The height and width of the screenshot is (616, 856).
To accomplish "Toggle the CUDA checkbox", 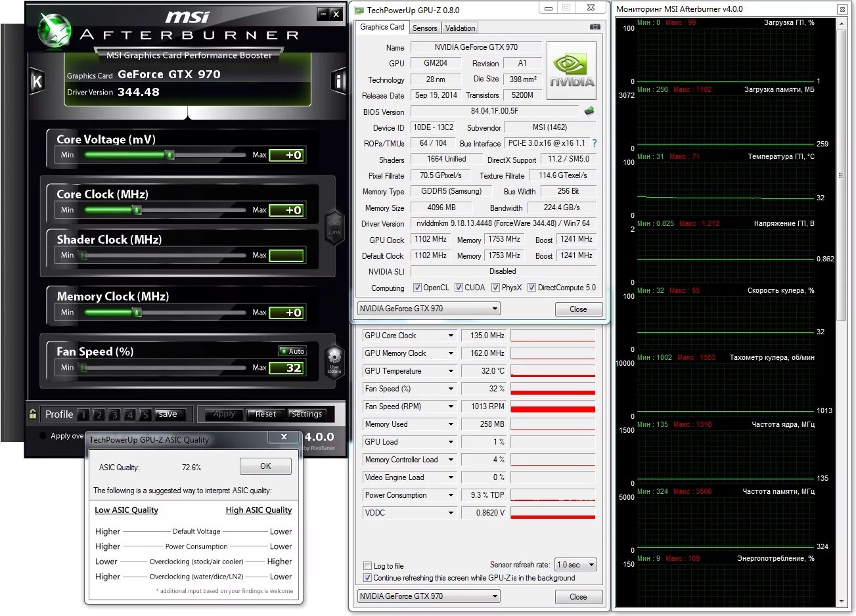I will 459,288.
